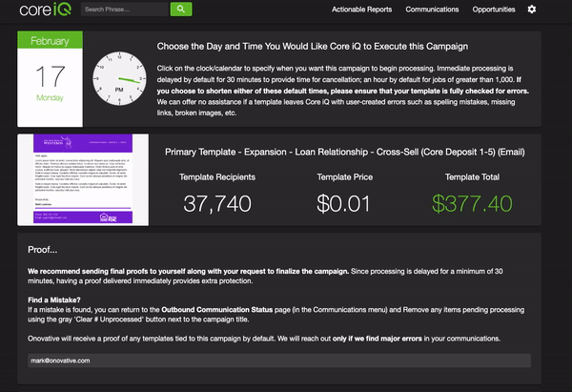Screen dimensions: 572x392
Task: Click the Template Price value $0.01
Action: (x=343, y=203)
